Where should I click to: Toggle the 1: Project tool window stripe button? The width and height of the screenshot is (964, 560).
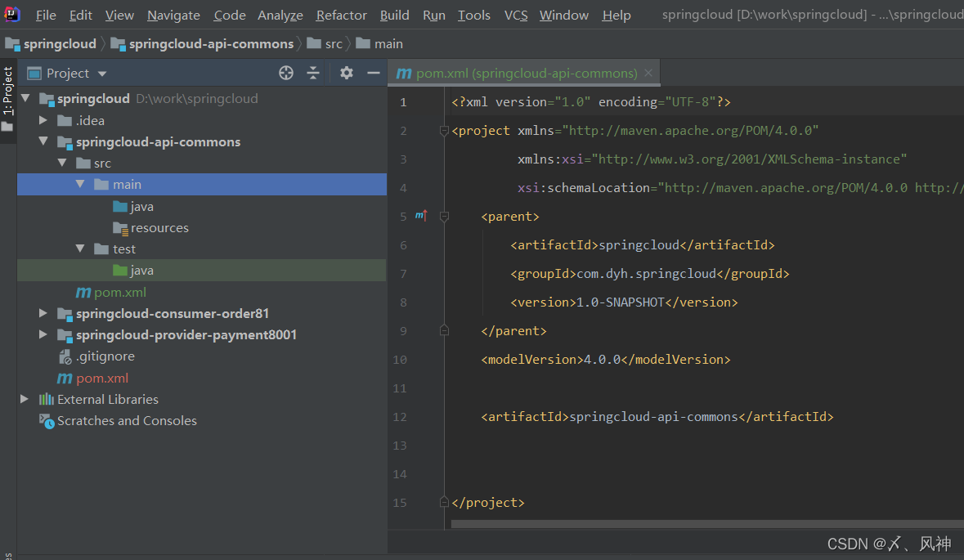(x=8, y=101)
